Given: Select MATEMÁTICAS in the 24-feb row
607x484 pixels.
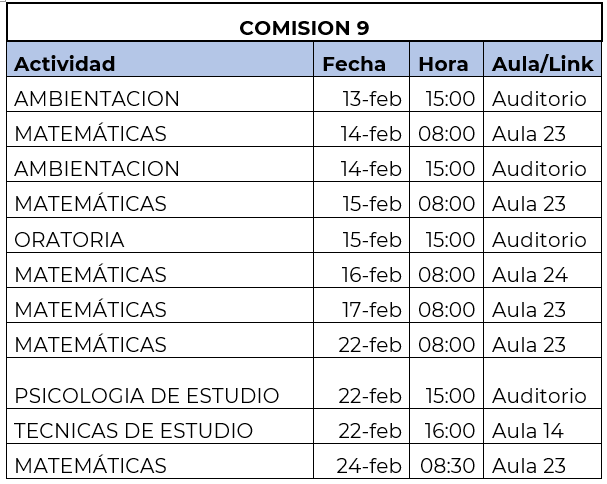Looking at the screenshot, I should point(90,466).
